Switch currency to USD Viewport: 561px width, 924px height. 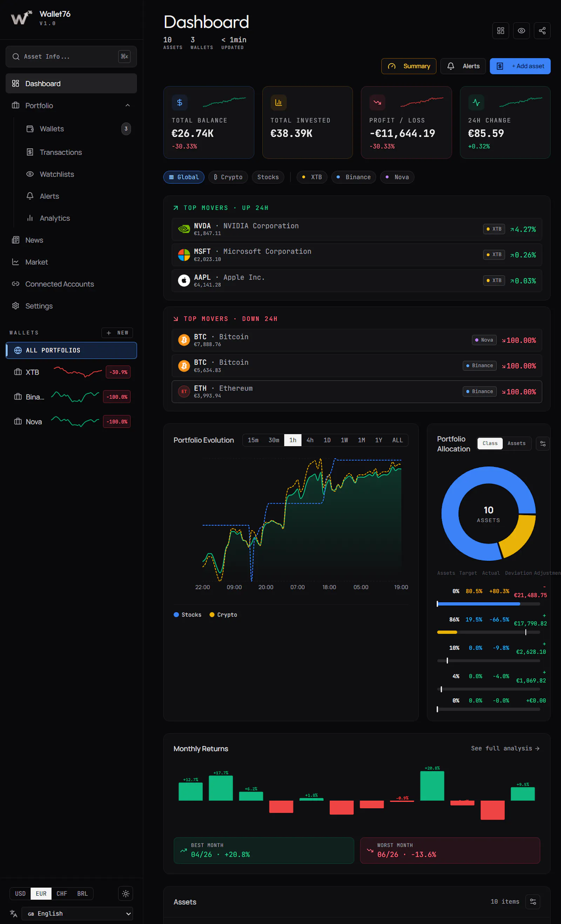(x=20, y=894)
